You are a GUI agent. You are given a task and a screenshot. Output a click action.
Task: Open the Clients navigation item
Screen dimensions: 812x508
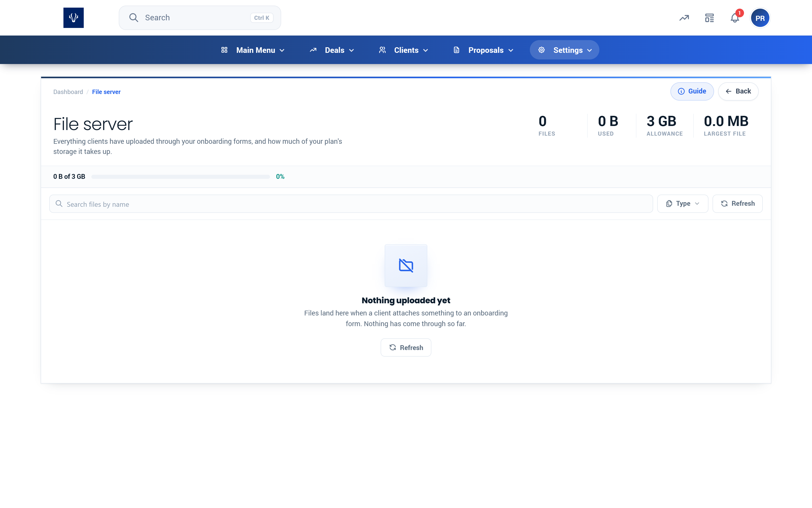click(404, 50)
